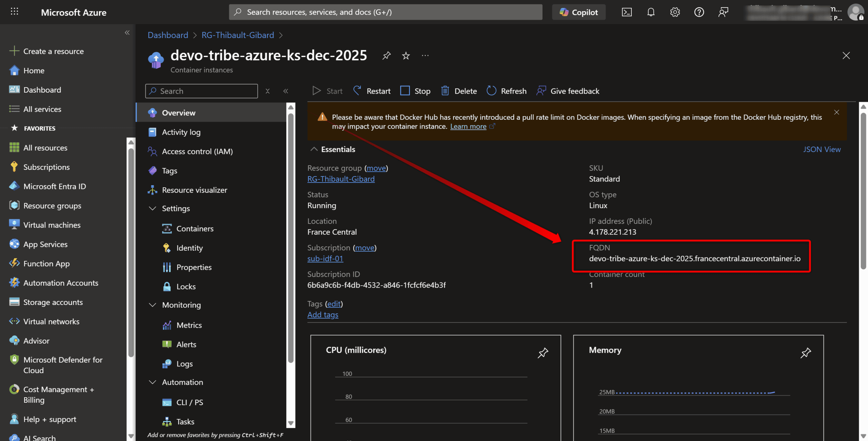Open the JSON View link
This screenshot has width=868, height=441.
click(x=822, y=149)
